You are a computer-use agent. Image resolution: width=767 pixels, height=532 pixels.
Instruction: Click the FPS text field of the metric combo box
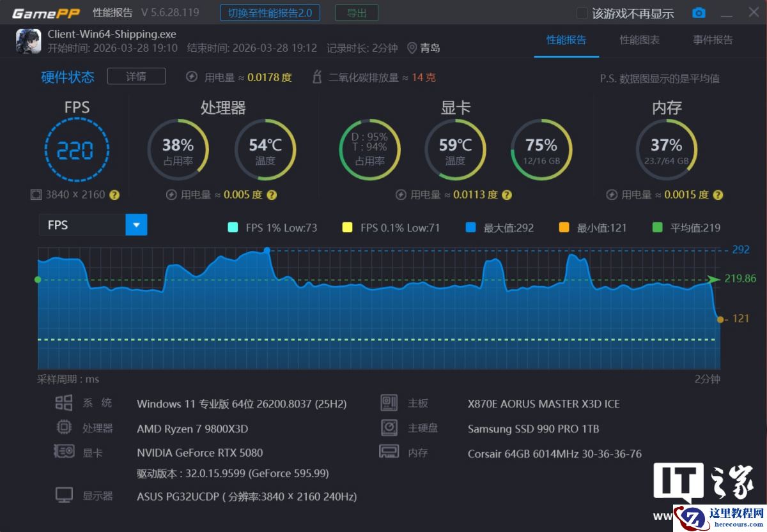pyautogui.click(x=82, y=225)
